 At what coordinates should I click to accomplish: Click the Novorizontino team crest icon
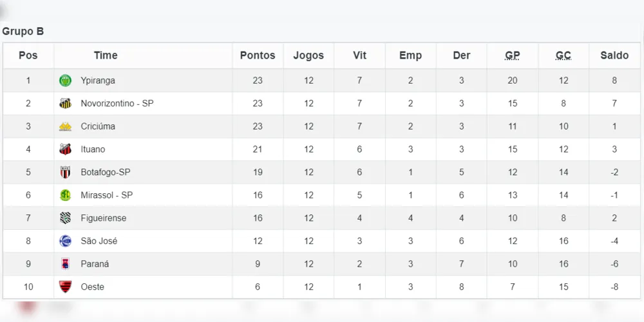(65, 104)
